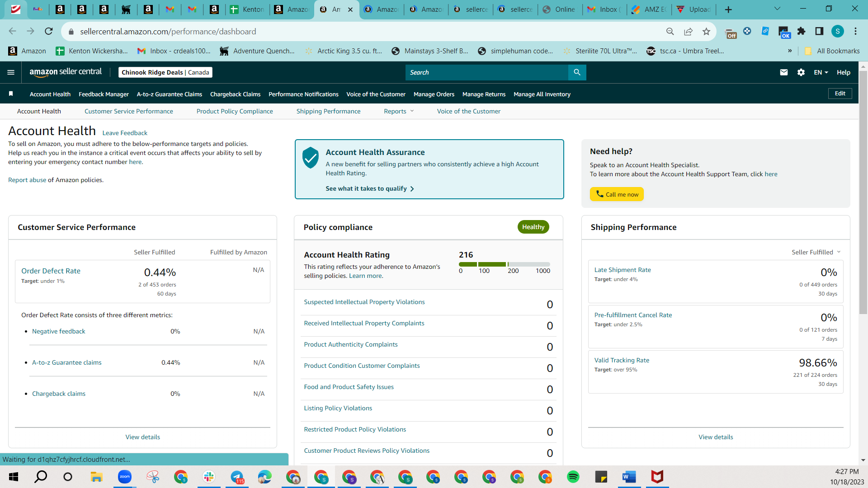Reload the page with the refresh icon

pos(49,31)
